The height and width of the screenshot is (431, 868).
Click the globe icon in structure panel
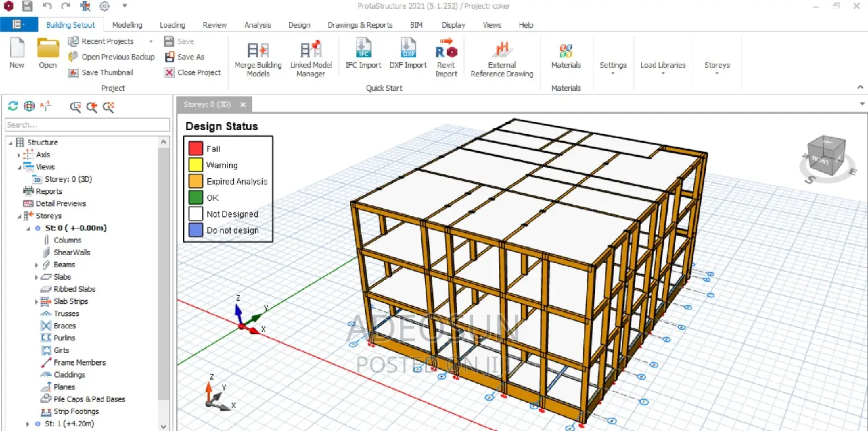(29, 106)
